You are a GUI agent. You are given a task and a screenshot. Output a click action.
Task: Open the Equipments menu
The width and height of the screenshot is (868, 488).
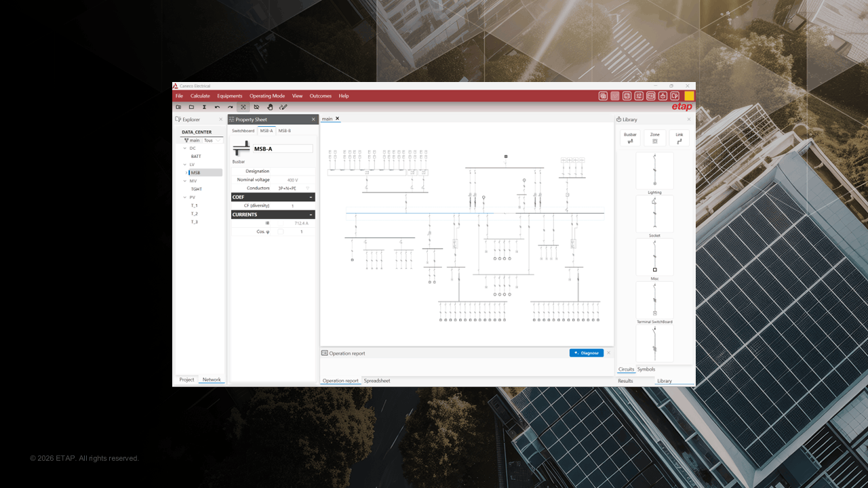(230, 96)
